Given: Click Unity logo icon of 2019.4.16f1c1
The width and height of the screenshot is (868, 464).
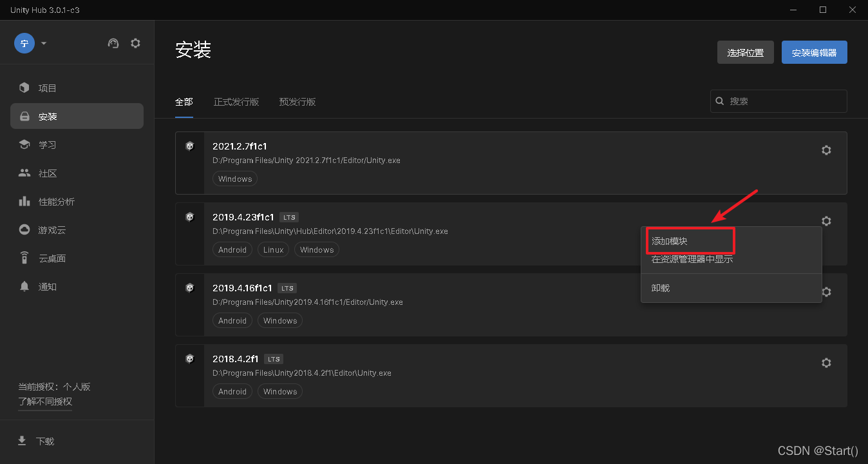Looking at the screenshot, I should 190,288.
